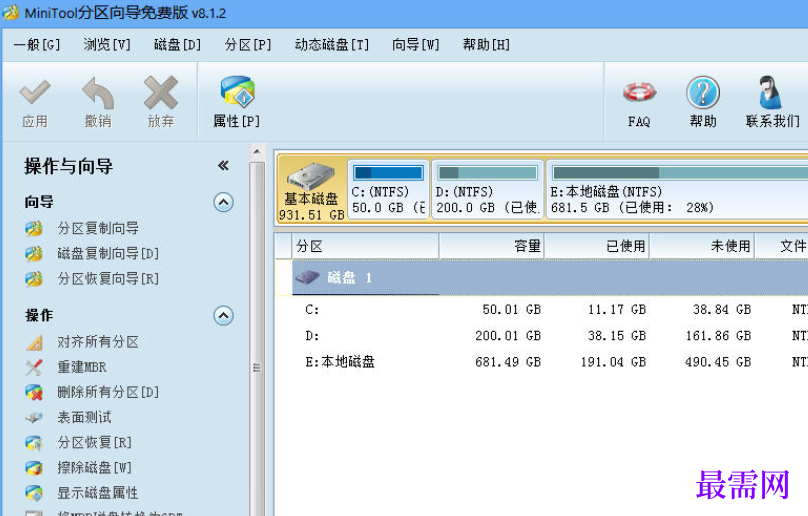This screenshot has width=808, height=516.
Task: Sort by 已使用 column header
Action: 597,246
